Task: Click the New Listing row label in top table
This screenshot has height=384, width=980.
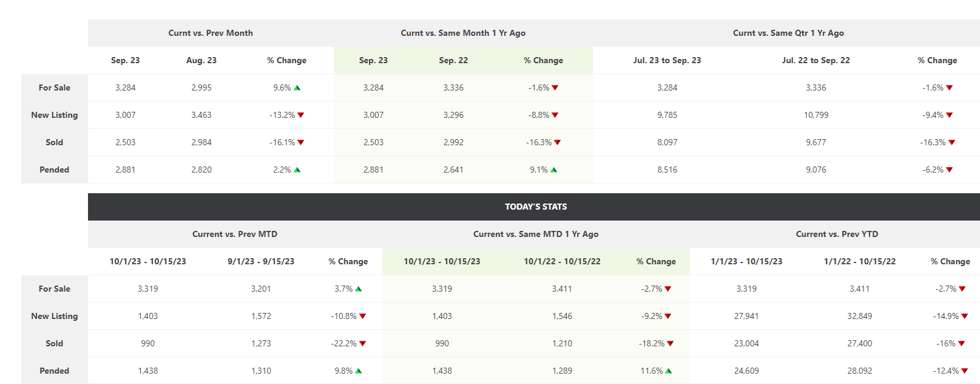Action: [x=55, y=115]
